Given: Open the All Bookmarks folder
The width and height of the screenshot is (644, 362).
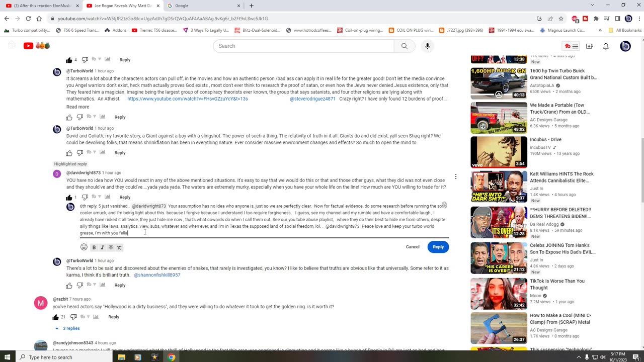Looking at the screenshot, I should click(625, 30).
